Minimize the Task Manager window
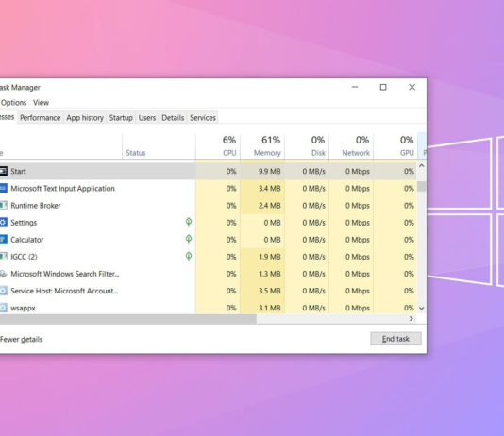Screen dimensions: 504x436 [x=355, y=87]
